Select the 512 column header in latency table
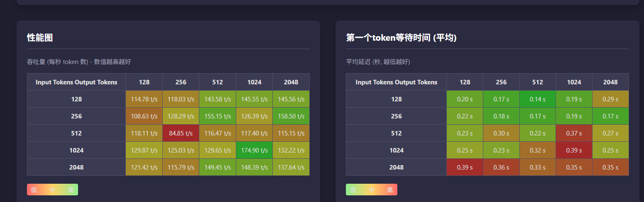This screenshot has width=644, height=202. pos(537,82)
